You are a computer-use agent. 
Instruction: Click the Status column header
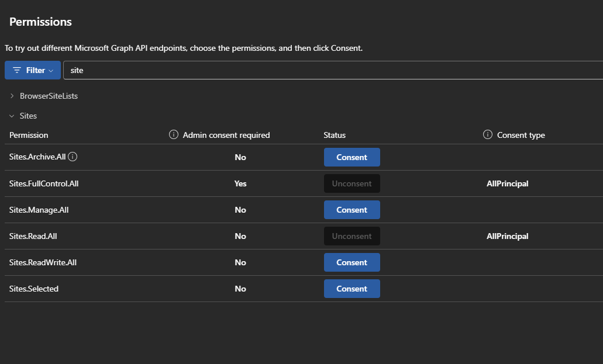[x=335, y=135]
